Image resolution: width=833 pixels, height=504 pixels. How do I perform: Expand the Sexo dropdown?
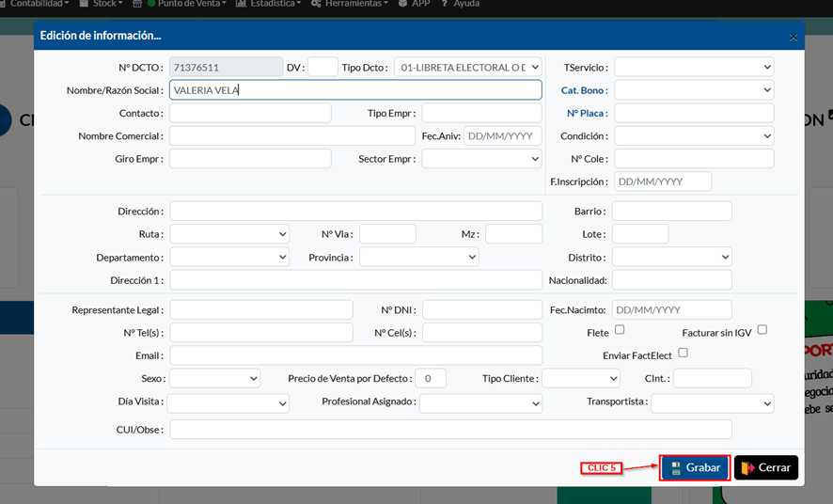click(x=214, y=378)
